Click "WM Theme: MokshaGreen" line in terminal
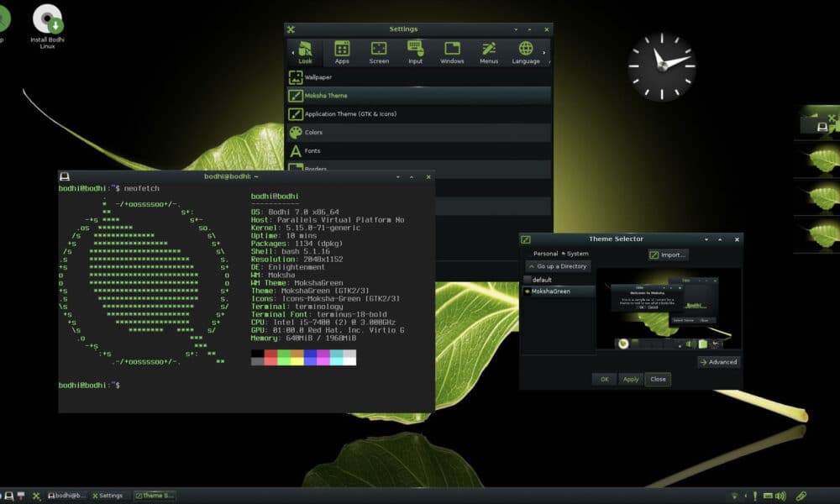 [x=297, y=283]
